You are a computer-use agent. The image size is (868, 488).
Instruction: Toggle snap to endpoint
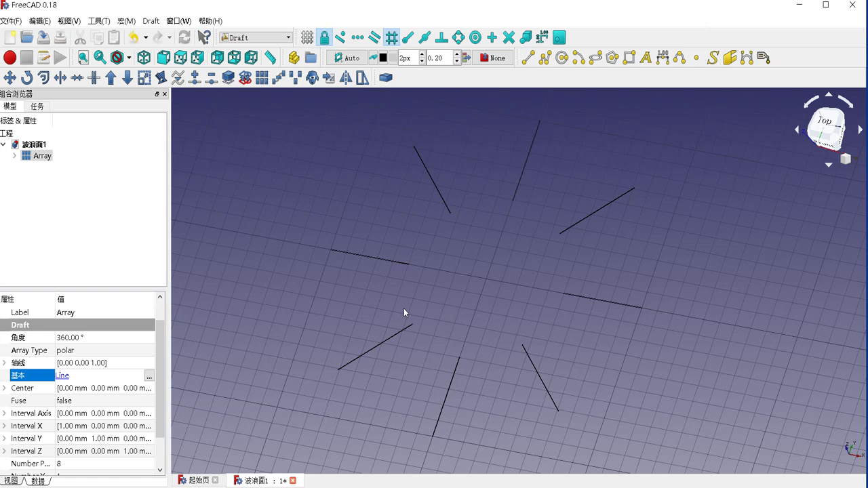(408, 37)
